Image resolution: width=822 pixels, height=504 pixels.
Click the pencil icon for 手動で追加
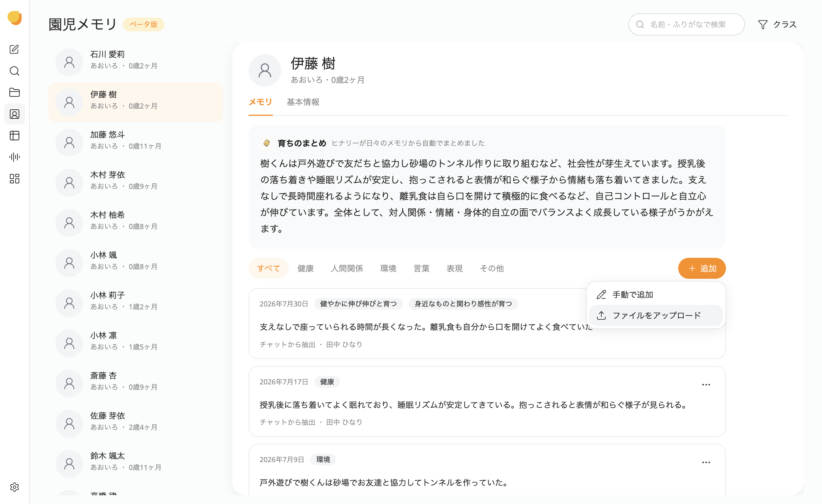(601, 294)
